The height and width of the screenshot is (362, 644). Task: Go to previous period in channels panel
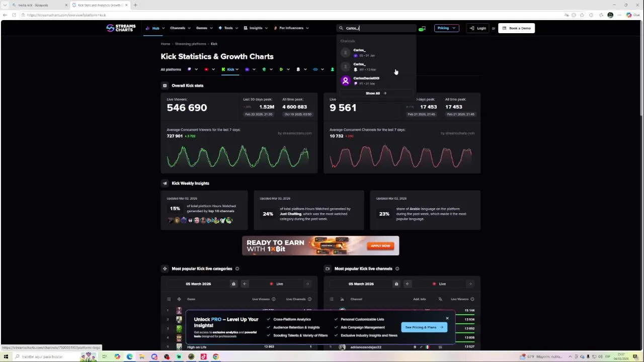pyautogui.click(x=408, y=284)
